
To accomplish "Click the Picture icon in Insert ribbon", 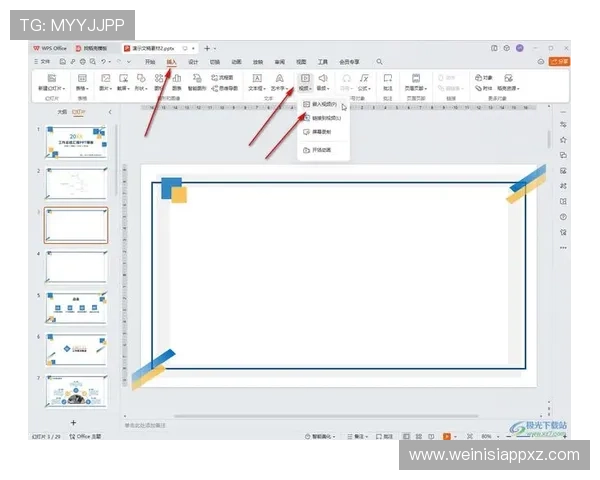I will pyautogui.click(x=101, y=78).
